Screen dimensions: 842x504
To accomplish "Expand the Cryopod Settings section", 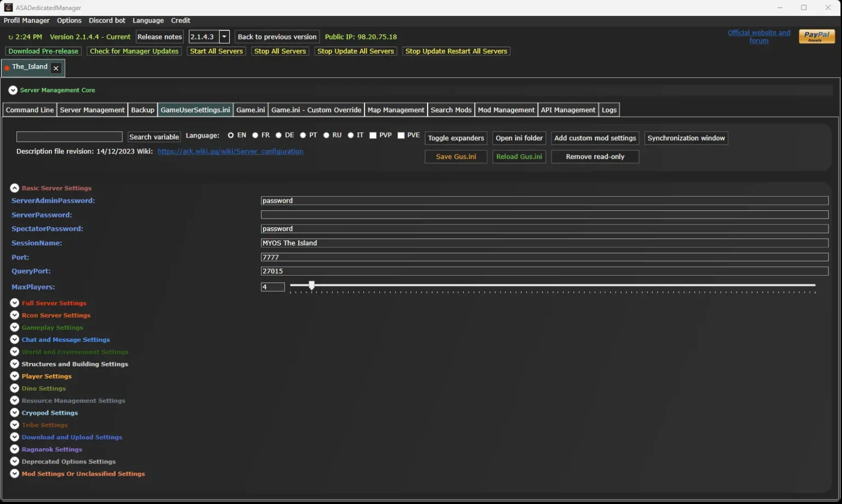I will coord(15,413).
